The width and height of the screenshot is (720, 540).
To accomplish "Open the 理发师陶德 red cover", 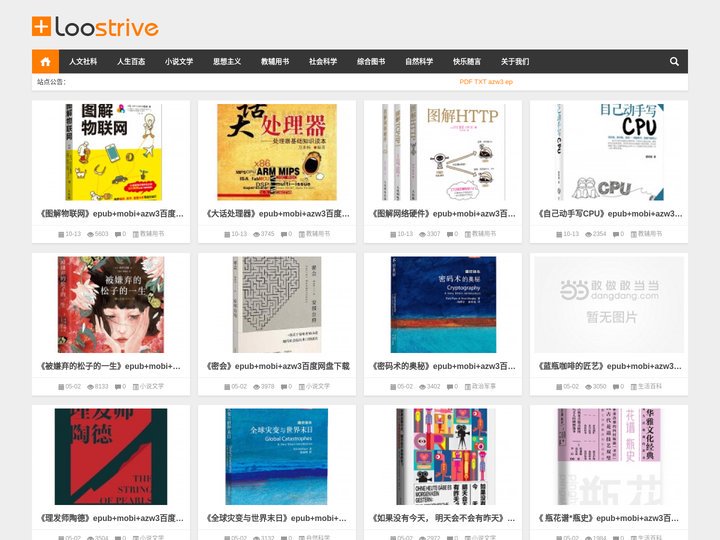I will point(111,457).
